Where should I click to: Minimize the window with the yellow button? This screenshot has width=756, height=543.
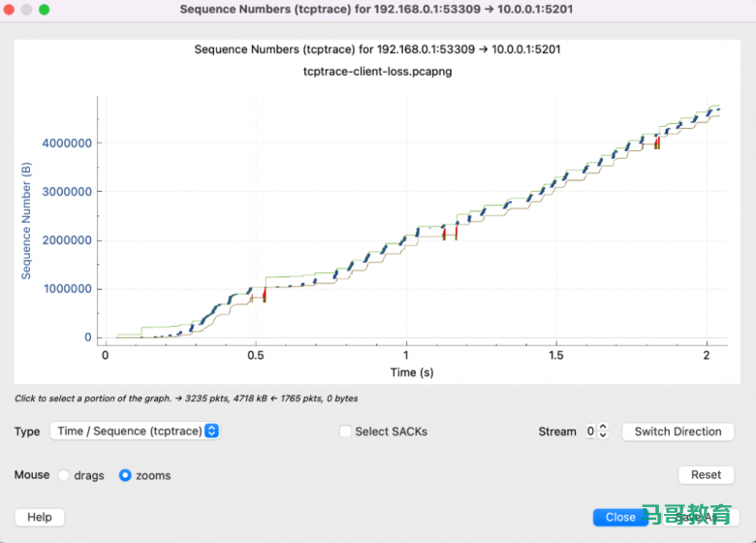[x=26, y=9]
